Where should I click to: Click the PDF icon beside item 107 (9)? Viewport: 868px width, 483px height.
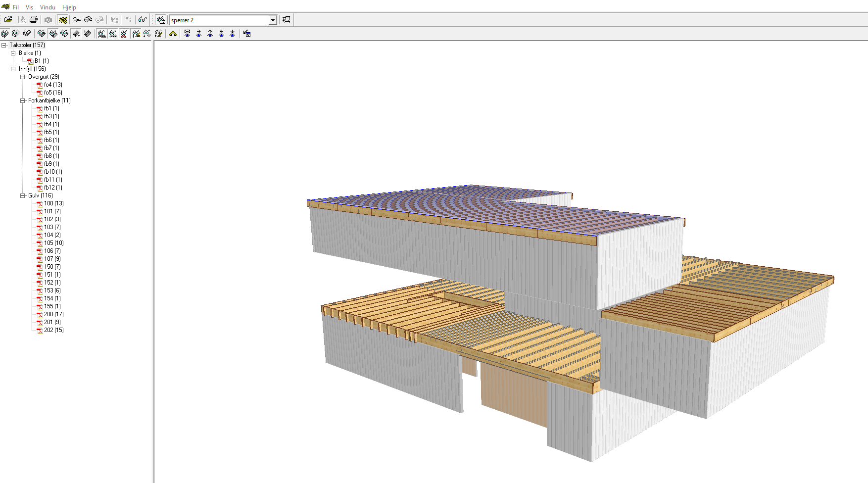(40, 259)
